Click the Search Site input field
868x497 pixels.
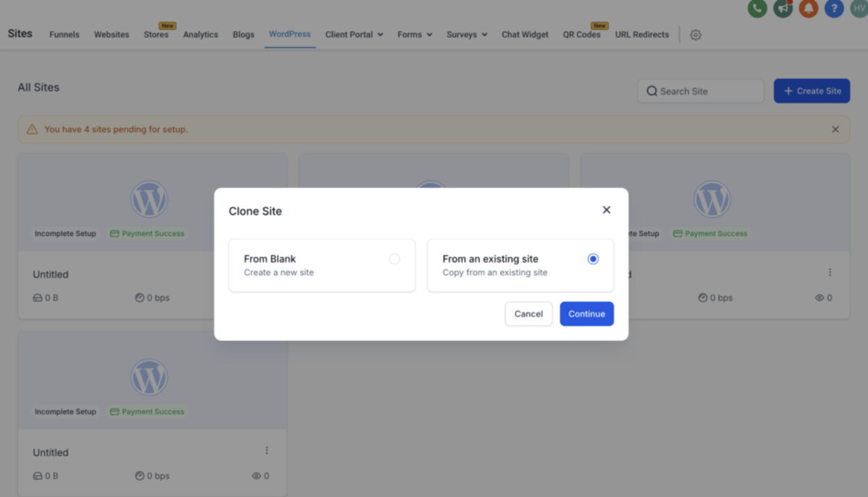700,91
